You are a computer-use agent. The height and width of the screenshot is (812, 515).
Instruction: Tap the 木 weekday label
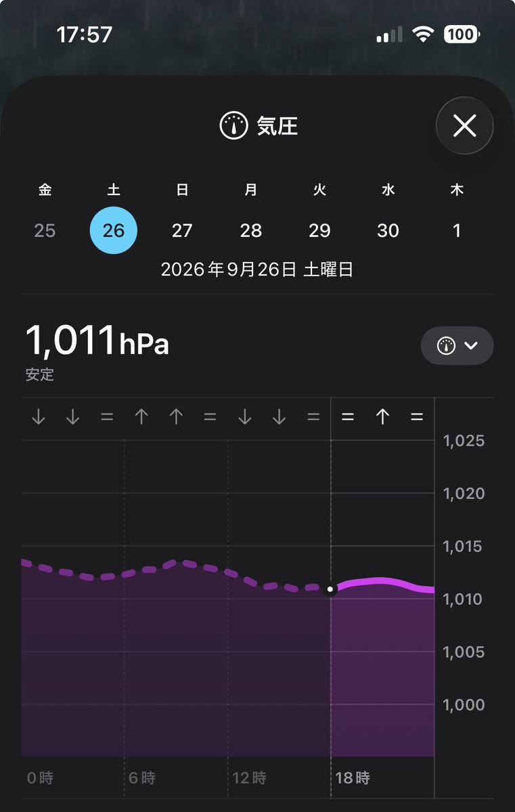point(457,190)
